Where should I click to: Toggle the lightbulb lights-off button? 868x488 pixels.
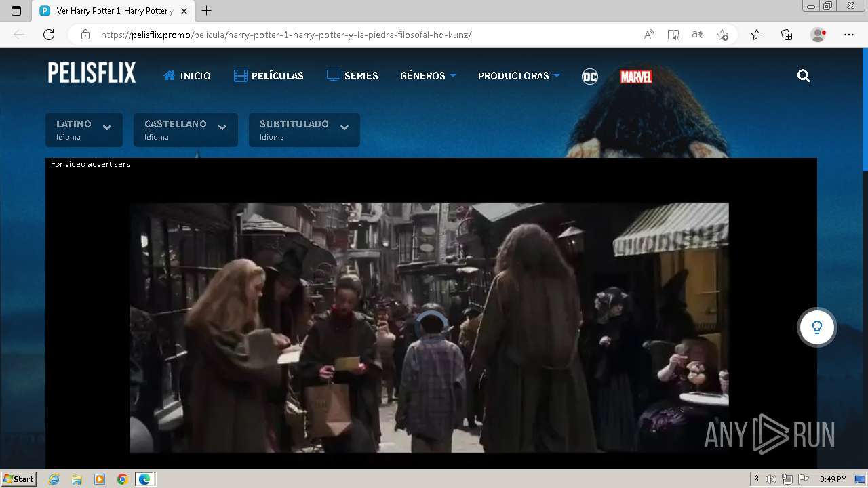click(x=817, y=327)
